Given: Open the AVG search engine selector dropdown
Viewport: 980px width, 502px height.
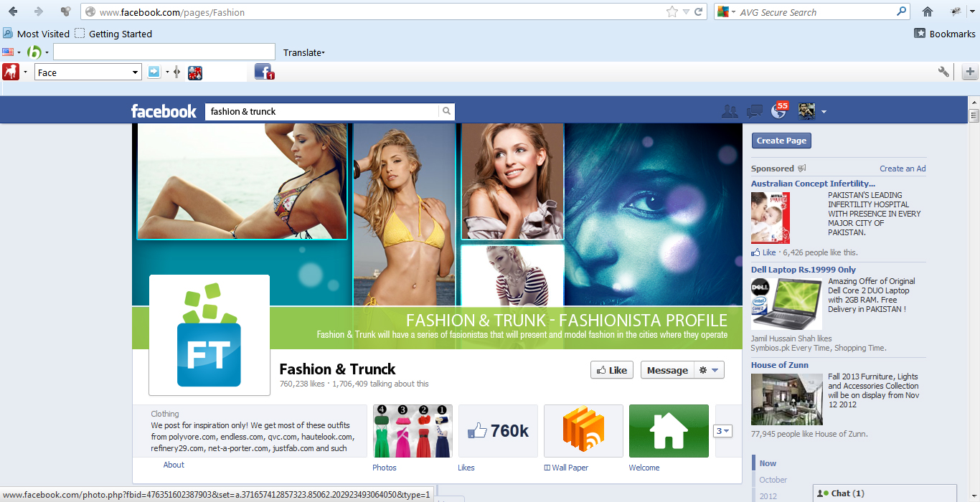Looking at the screenshot, I should pos(726,11).
